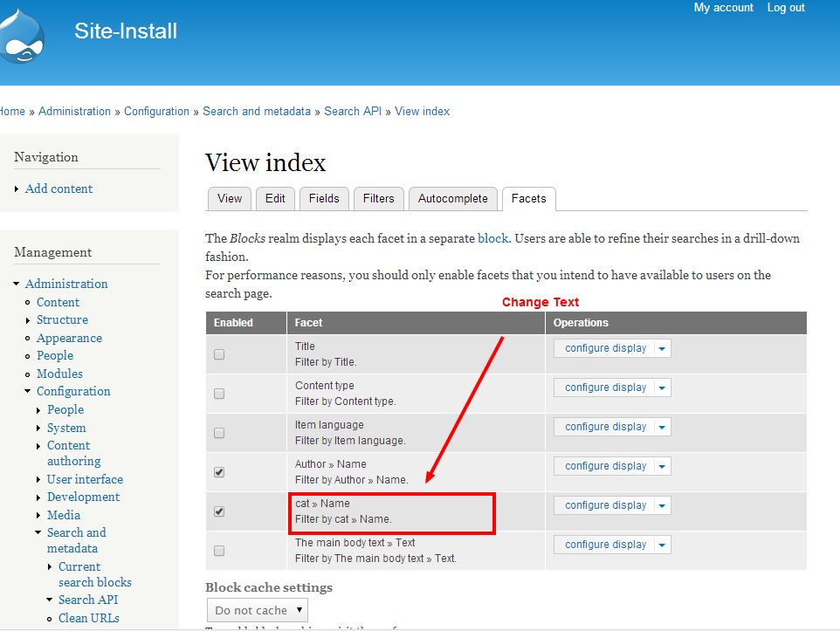Expand the Development menu arrow
Image resolution: width=840 pixels, height=631 pixels.
tap(38, 497)
